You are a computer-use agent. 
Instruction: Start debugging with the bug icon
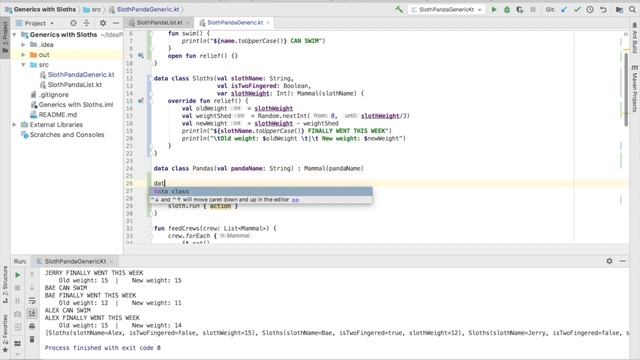tap(507, 9)
